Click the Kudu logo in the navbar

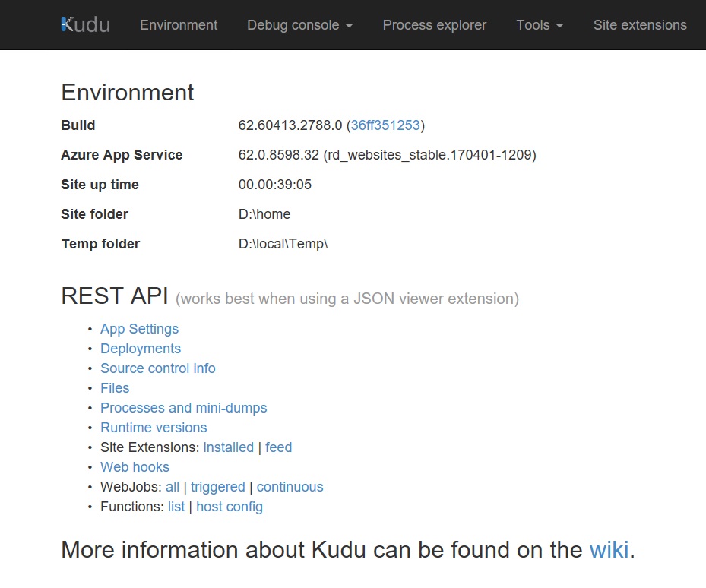pyautogui.click(x=86, y=24)
